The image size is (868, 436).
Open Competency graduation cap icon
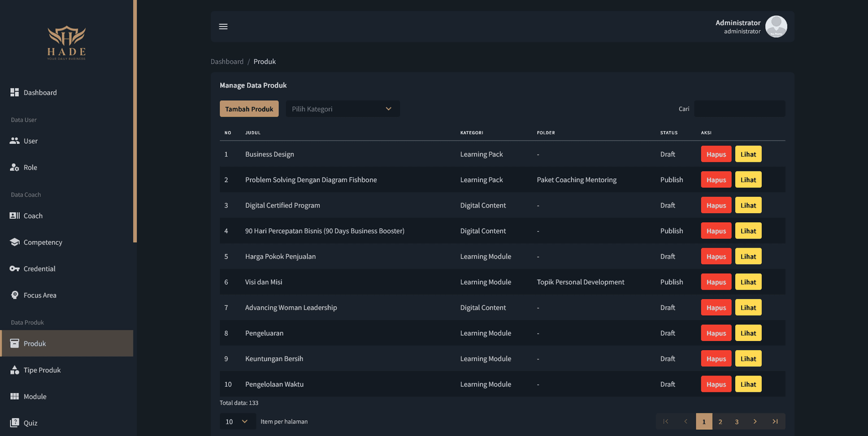(15, 242)
